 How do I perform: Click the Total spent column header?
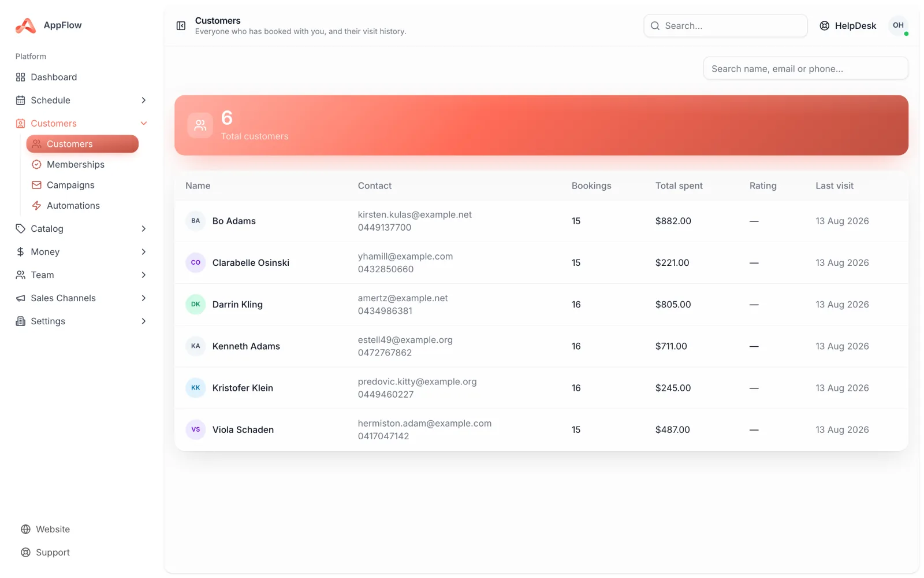tap(679, 186)
